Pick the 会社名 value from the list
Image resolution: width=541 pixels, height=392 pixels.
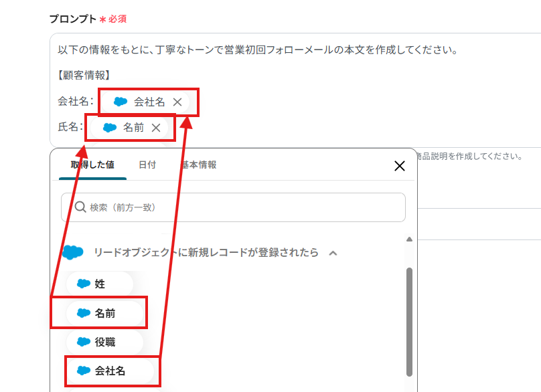[x=110, y=371]
